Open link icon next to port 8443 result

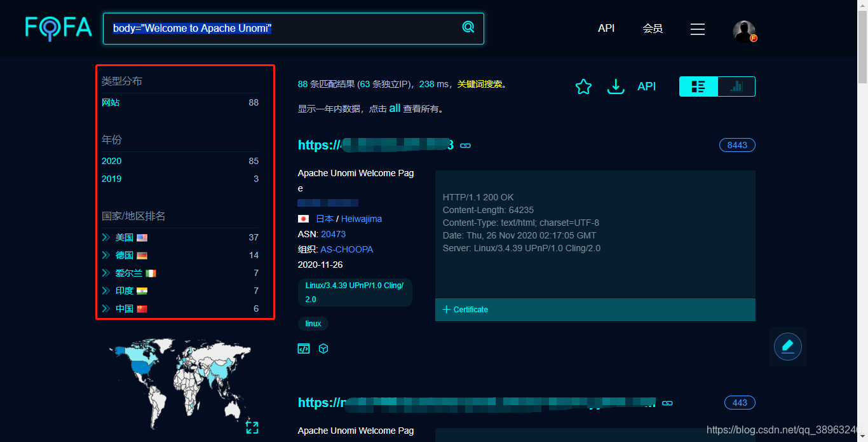[465, 146]
